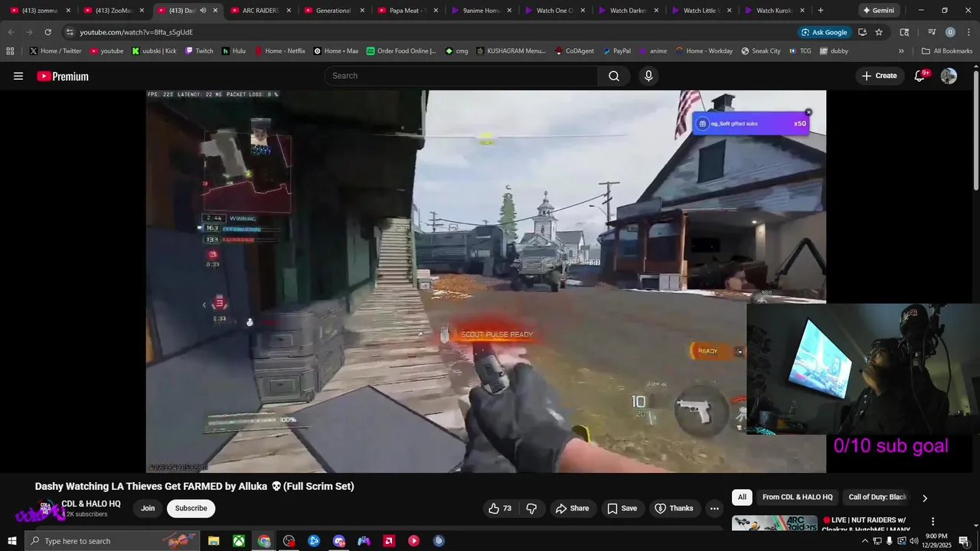The height and width of the screenshot is (551, 980).
Task: Open volume control in system tray
Action: coord(913,541)
